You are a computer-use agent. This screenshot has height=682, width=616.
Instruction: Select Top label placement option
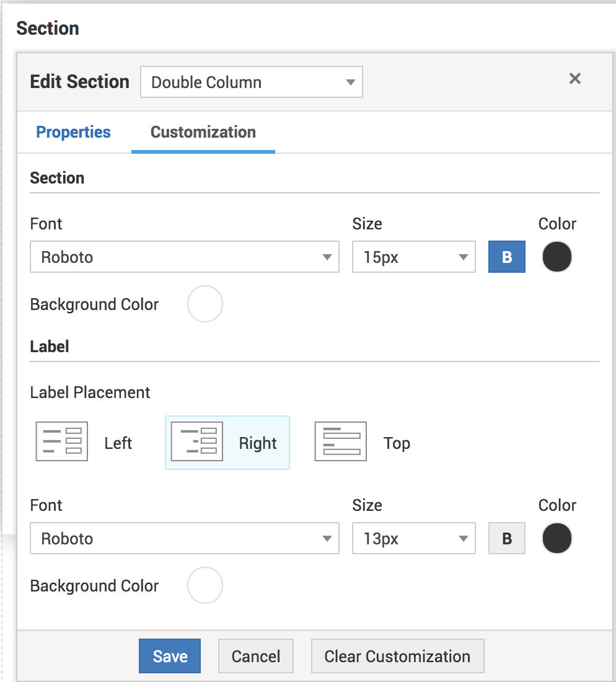pyautogui.click(x=397, y=443)
